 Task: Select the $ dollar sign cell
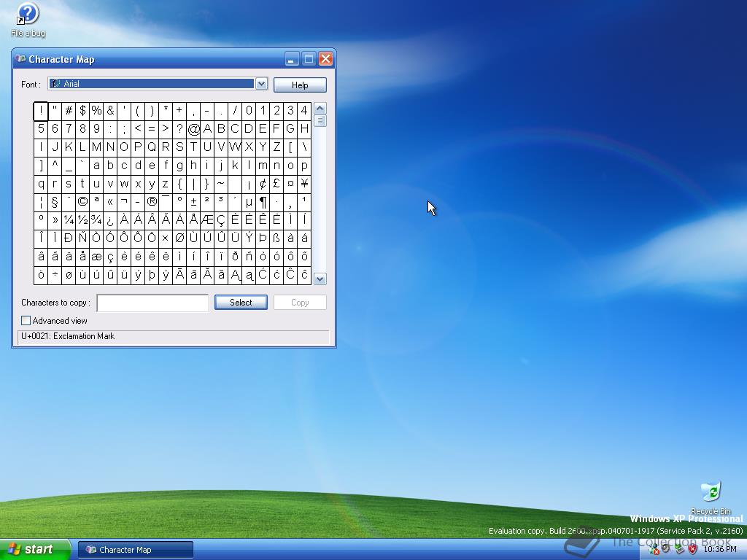tap(82, 111)
